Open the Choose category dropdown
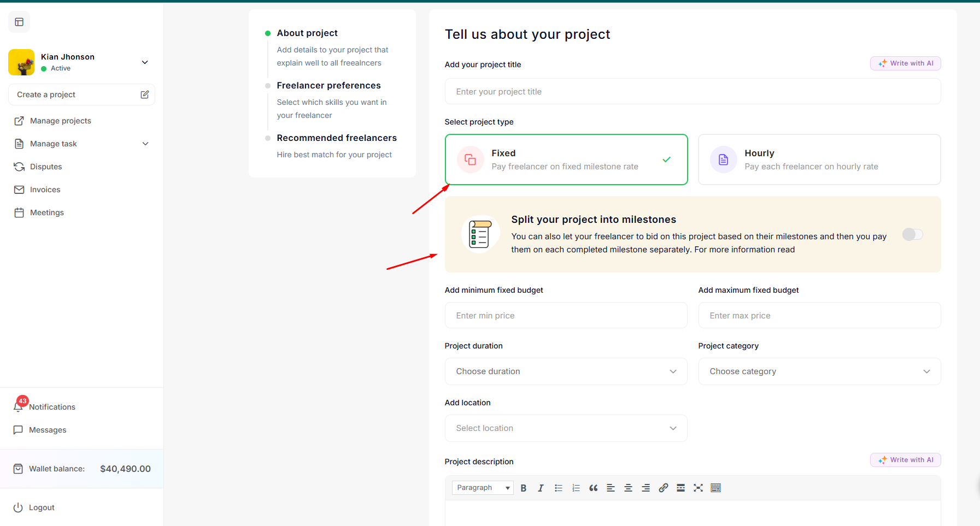 coord(819,371)
